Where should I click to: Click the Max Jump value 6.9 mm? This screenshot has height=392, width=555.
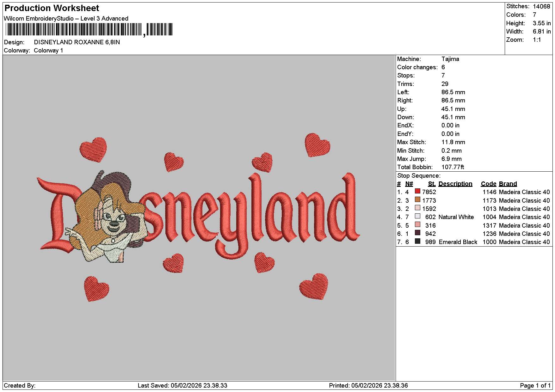click(452, 159)
